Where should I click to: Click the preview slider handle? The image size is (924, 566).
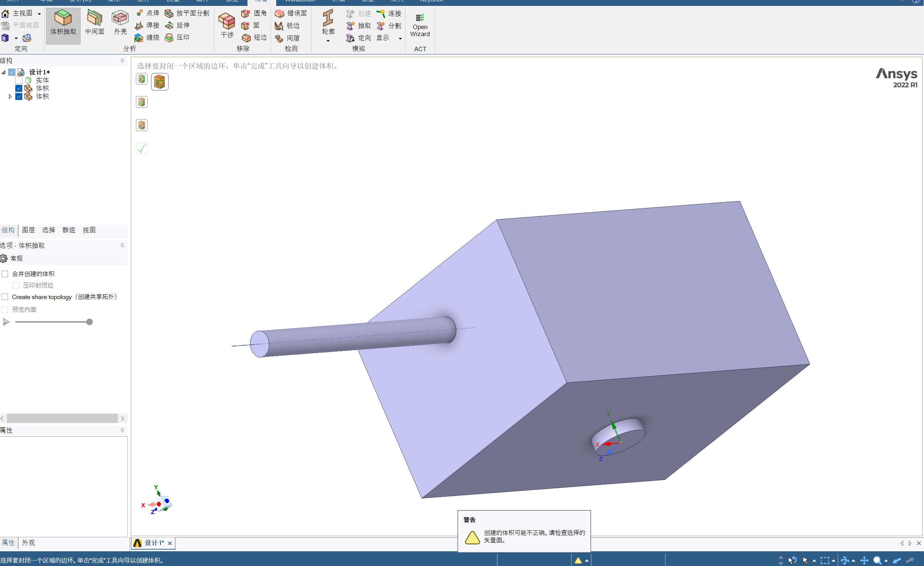[89, 322]
